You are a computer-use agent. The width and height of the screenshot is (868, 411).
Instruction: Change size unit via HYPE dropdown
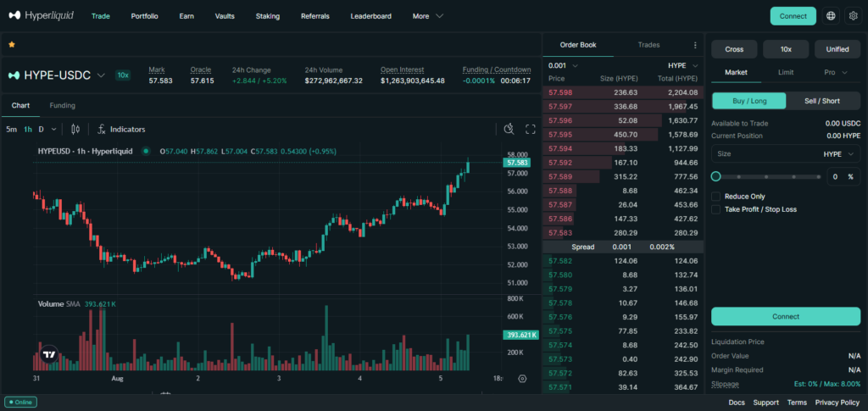click(x=838, y=153)
